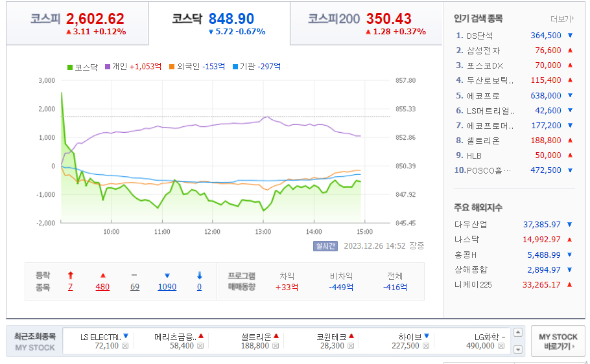Open LS ELECTRIC in recently viewed stocks

tap(100, 337)
